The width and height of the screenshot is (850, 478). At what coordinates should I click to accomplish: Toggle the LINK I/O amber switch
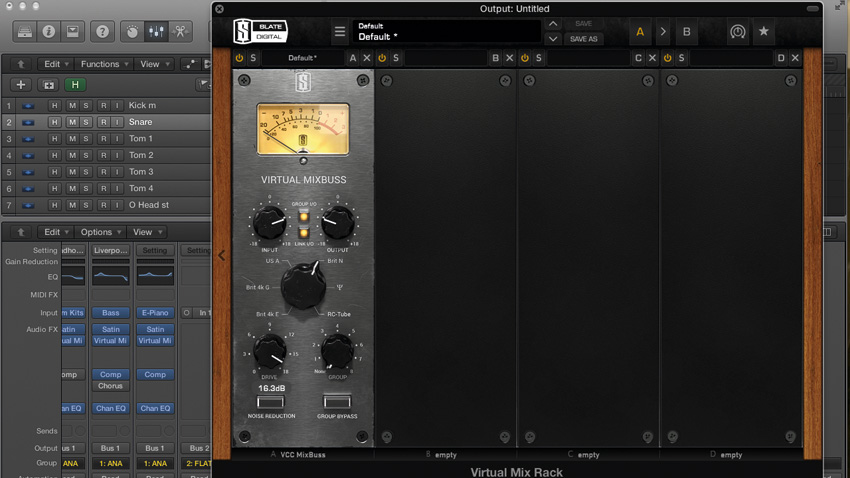(304, 233)
